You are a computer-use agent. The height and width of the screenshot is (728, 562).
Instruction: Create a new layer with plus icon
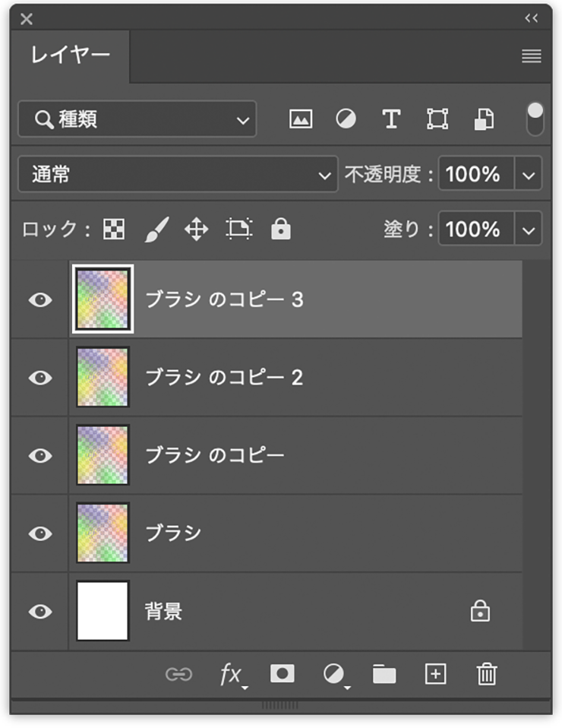point(435,674)
